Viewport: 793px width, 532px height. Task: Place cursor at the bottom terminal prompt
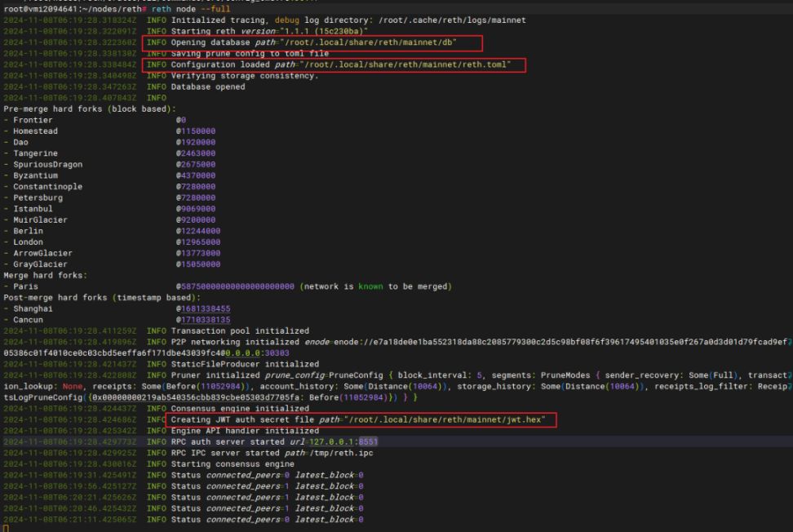6,528
